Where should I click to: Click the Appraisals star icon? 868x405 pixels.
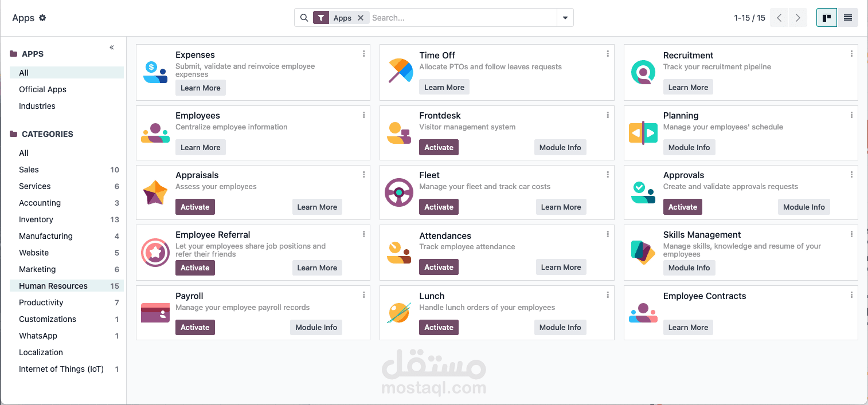pos(155,192)
